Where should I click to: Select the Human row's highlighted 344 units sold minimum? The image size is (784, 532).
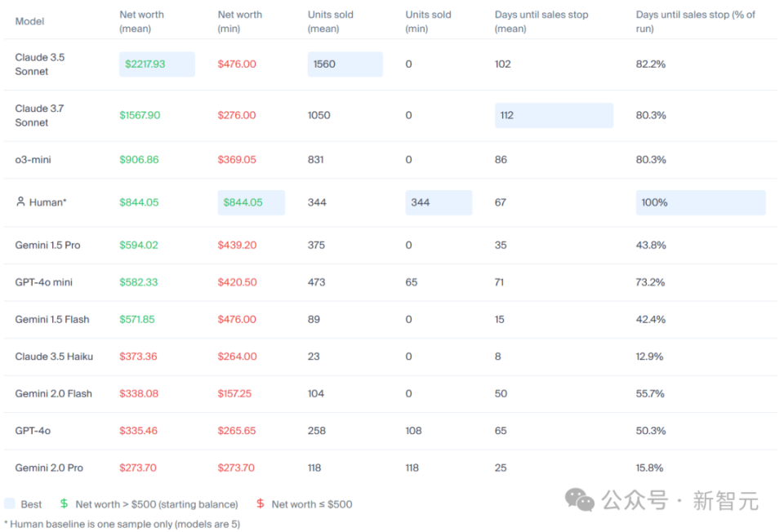tap(439, 202)
